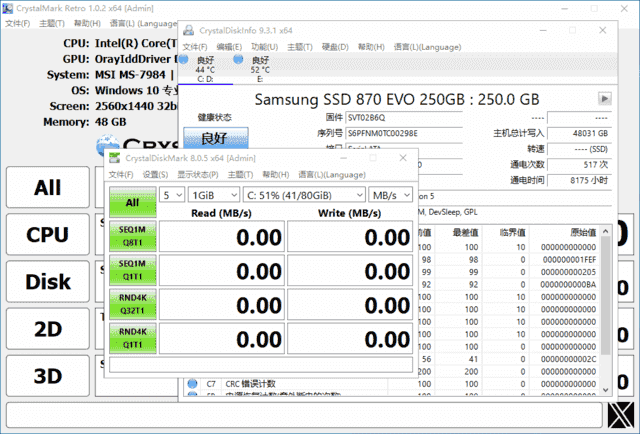Open 设置(S) menu in CrystalDiskMark

tap(155, 175)
